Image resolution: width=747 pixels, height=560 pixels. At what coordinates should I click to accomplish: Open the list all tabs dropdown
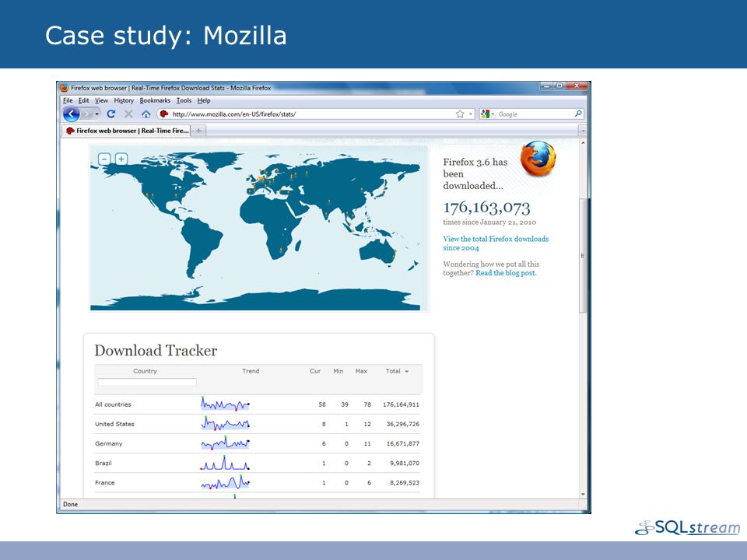(583, 131)
